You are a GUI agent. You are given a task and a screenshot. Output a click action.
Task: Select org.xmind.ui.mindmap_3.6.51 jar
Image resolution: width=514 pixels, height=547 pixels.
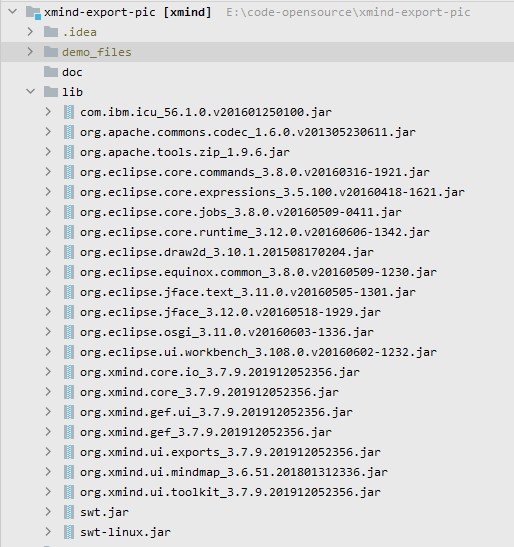tap(234, 472)
